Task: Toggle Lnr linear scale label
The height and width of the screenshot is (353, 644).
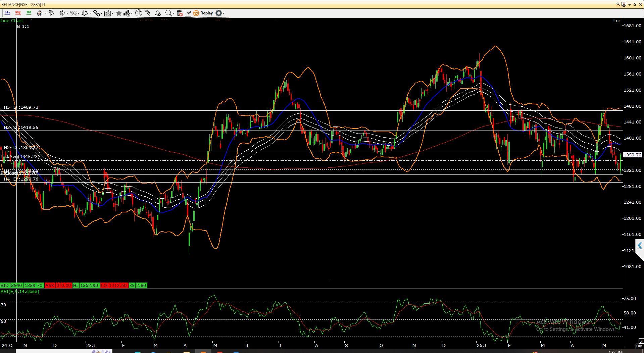Action: pyautogui.click(x=616, y=21)
